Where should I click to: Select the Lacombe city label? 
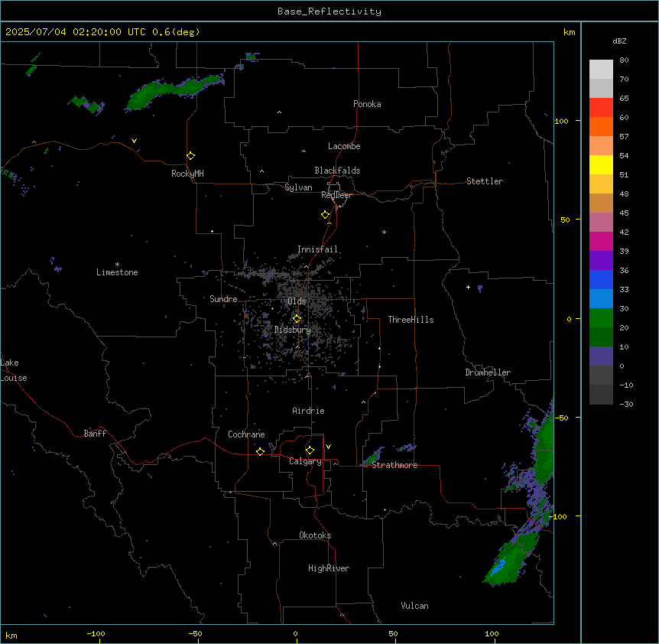(x=344, y=146)
